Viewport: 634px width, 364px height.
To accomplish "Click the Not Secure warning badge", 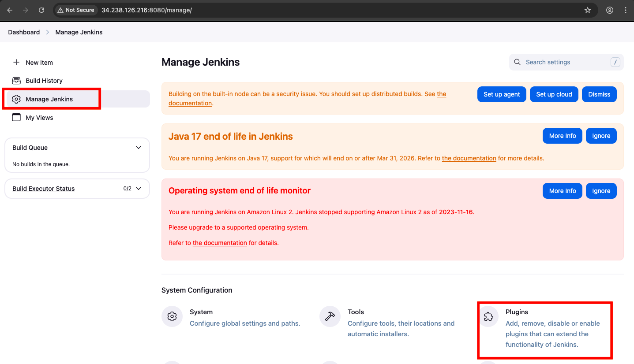I will click(x=76, y=10).
